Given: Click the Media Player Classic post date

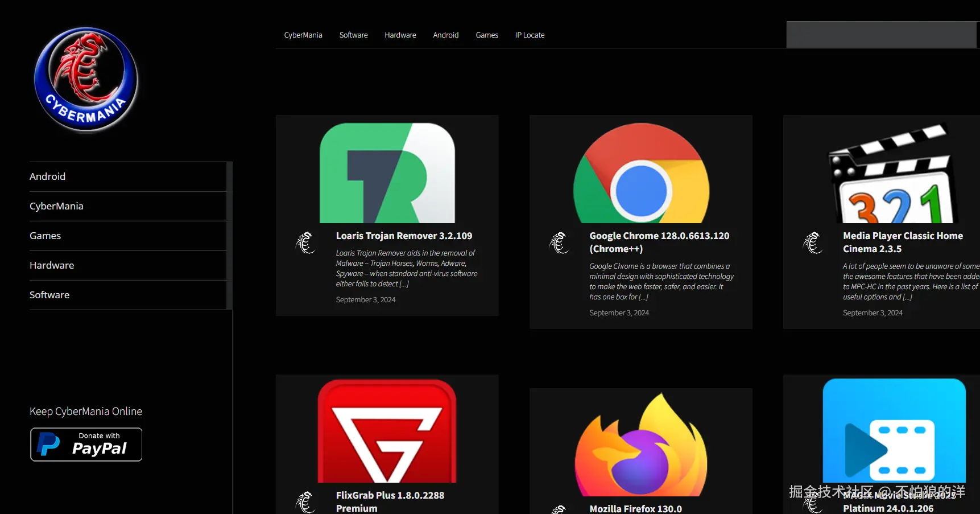Looking at the screenshot, I should coord(873,313).
